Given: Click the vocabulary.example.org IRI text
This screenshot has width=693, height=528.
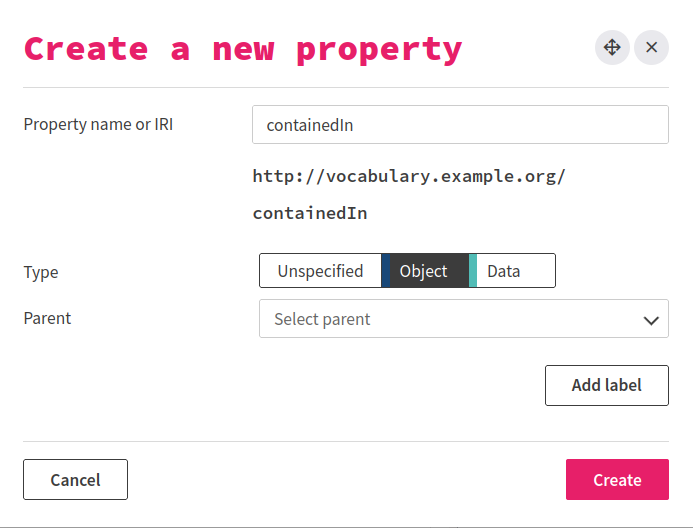Looking at the screenshot, I should click(x=409, y=176).
